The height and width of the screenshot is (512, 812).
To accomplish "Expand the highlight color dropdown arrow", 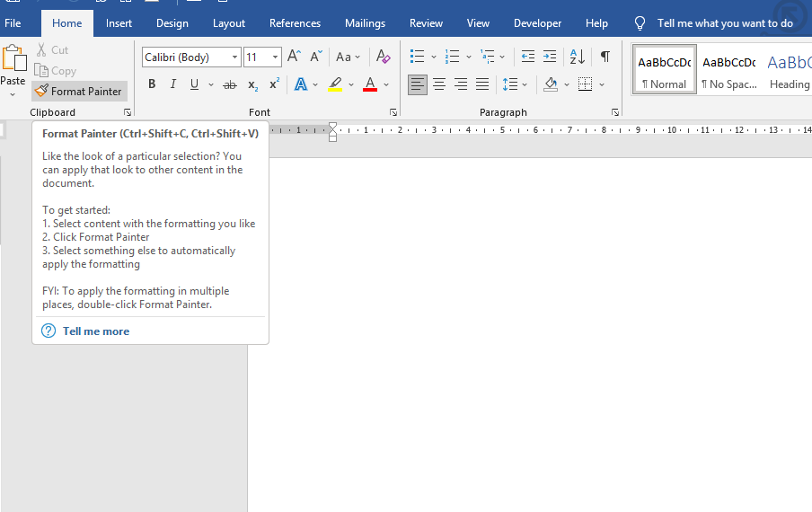I will pyautogui.click(x=351, y=85).
